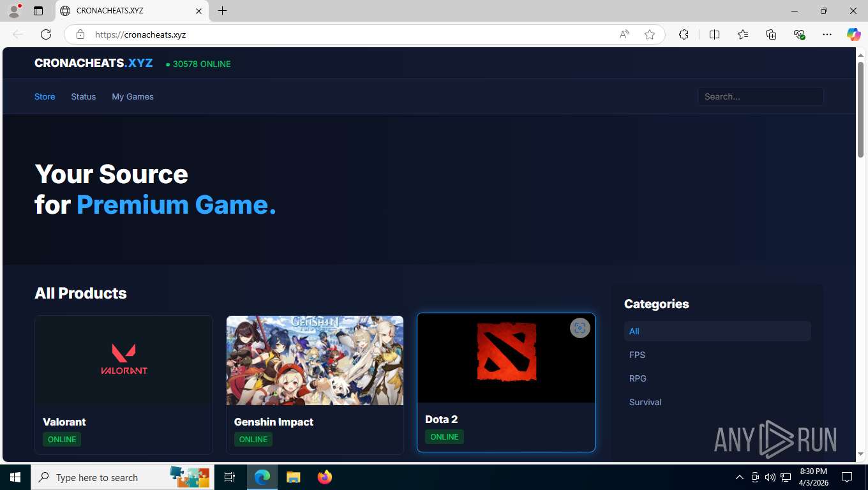Open Genshin Impact product title
Image resolution: width=868 pixels, height=490 pixels.
pos(274,422)
